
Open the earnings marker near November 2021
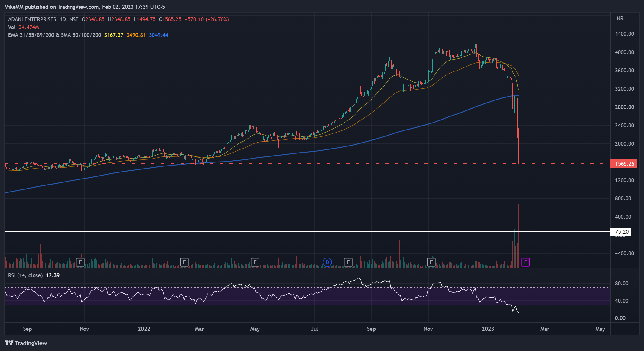[80, 262]
